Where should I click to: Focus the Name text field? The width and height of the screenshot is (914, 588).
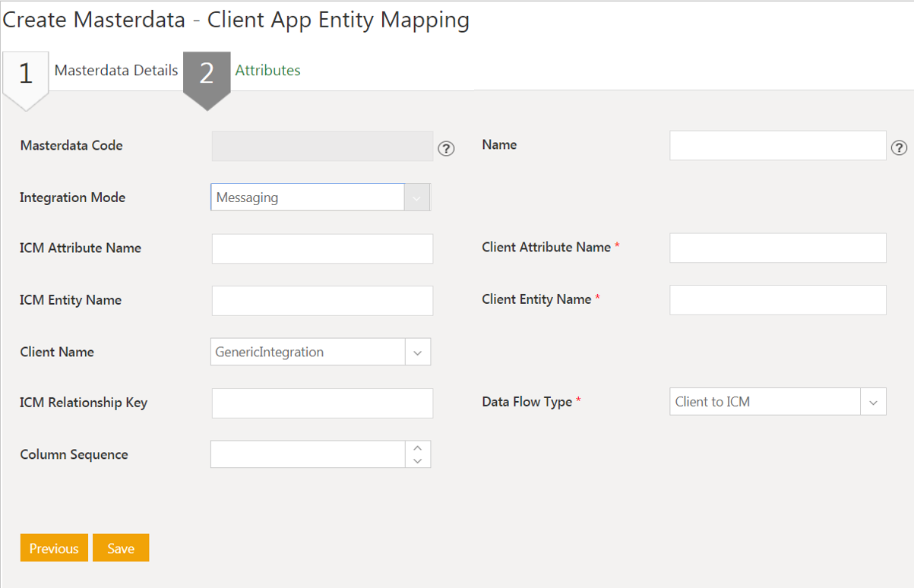pyautogui.click(x=777, y=146)
